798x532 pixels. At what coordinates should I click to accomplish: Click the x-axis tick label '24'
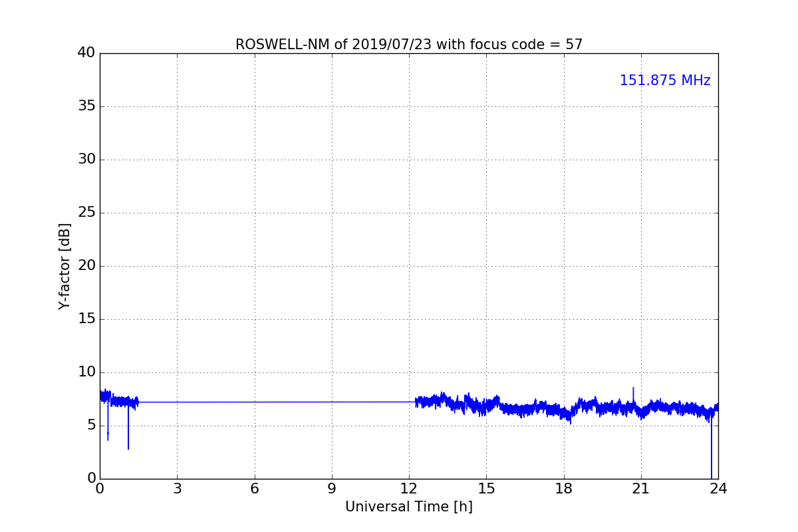click(x=718, y=489)
